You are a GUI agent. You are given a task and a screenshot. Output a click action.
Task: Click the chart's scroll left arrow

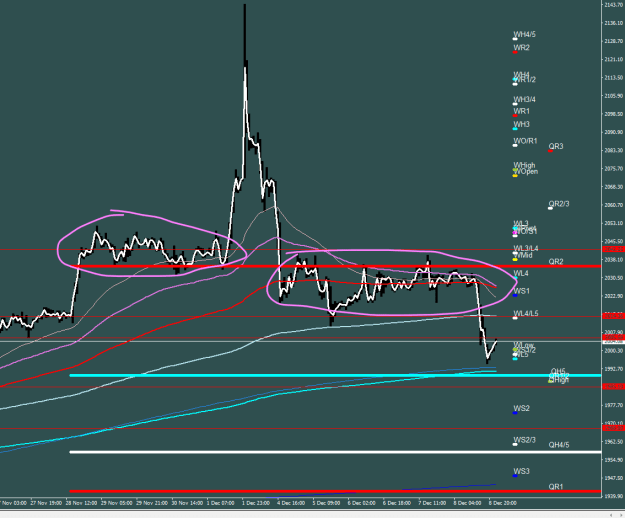(611, 515)
